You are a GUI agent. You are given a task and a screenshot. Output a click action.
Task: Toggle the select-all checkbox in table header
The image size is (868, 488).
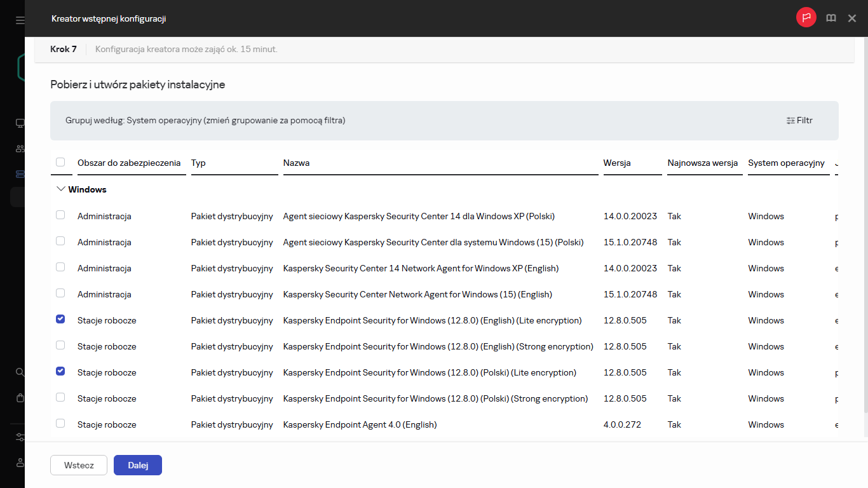tap(60, 163)
